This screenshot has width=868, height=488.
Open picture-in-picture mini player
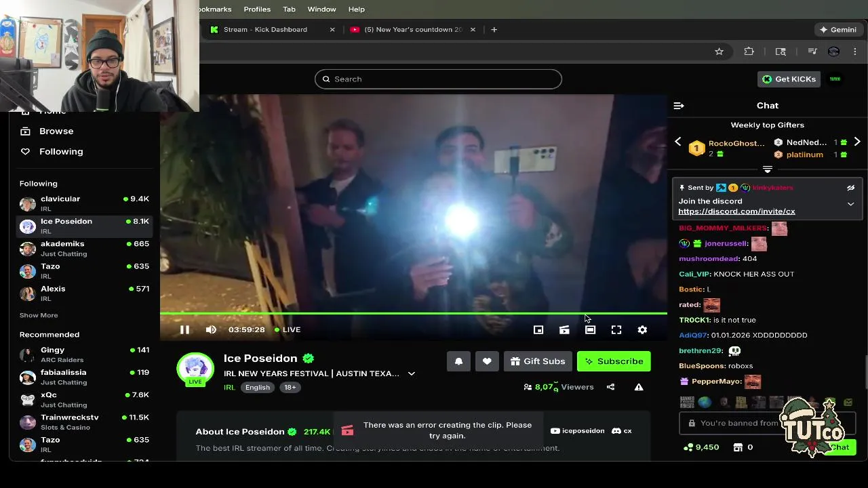538,330
